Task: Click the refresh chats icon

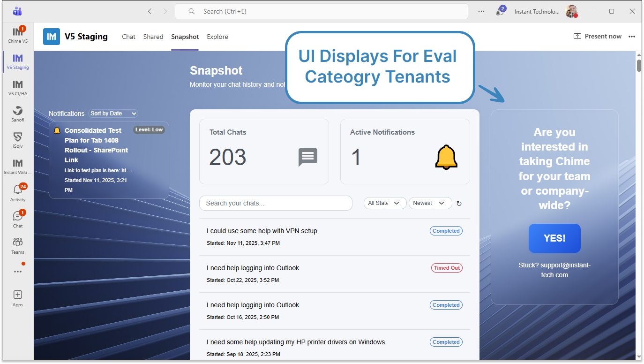Action: [459, 204]
